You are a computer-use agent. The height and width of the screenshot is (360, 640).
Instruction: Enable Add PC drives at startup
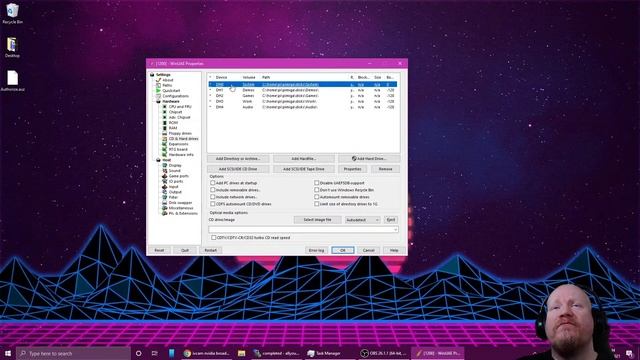click(213, 183)
